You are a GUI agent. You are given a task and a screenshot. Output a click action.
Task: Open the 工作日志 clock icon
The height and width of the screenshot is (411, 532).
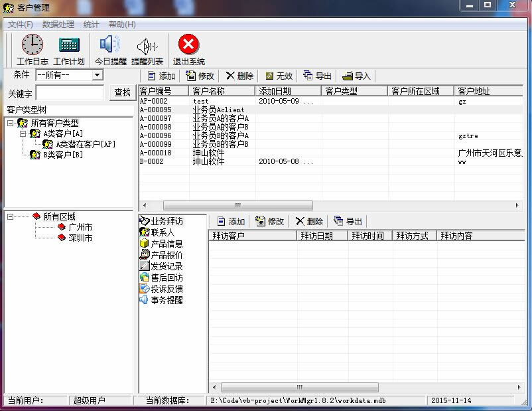(32, 45)
